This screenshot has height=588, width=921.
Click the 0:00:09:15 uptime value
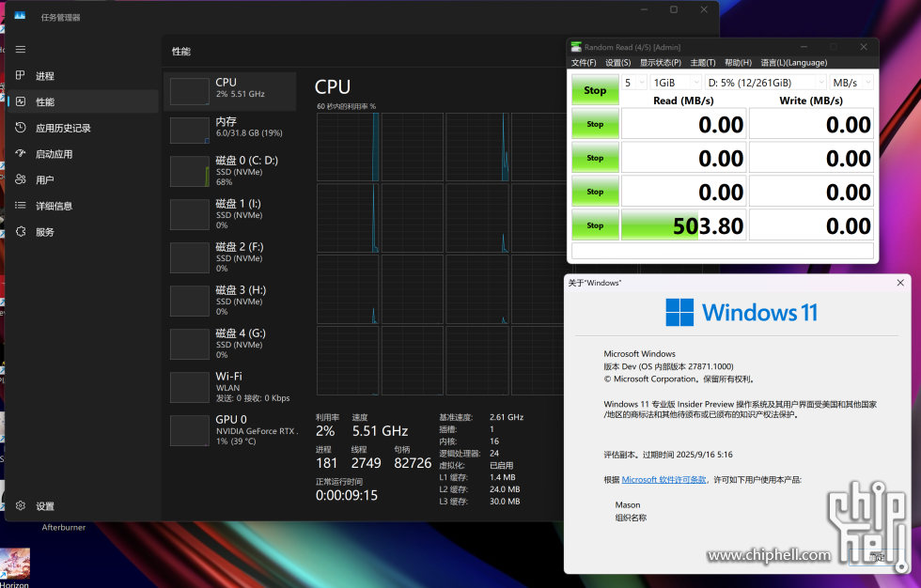347,495
